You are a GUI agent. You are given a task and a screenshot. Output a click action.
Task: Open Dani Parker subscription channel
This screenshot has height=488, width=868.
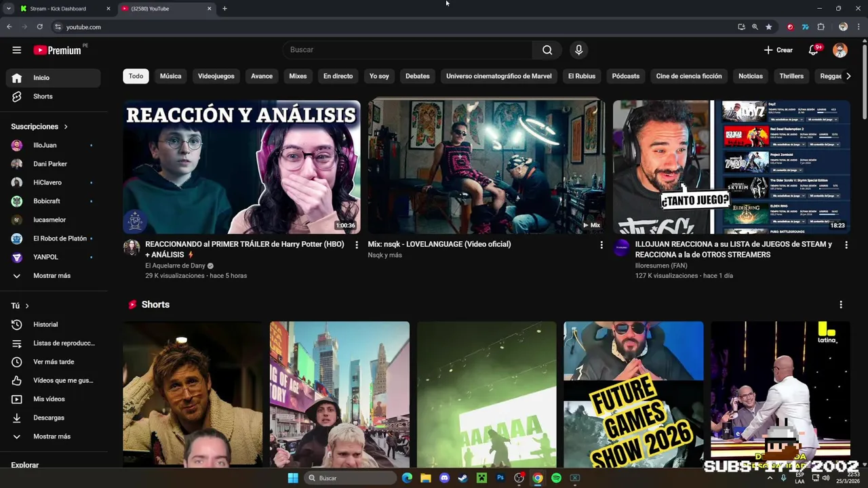click(x=54, y=164)
